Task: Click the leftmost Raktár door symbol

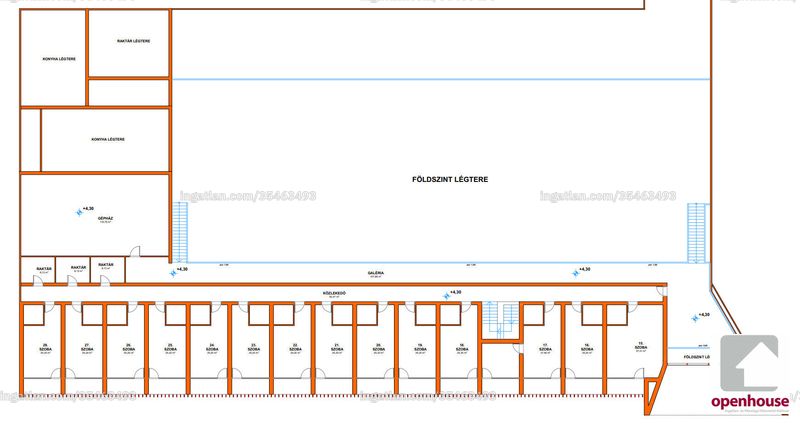Action: pyautogui.click(x=39, y=280)
